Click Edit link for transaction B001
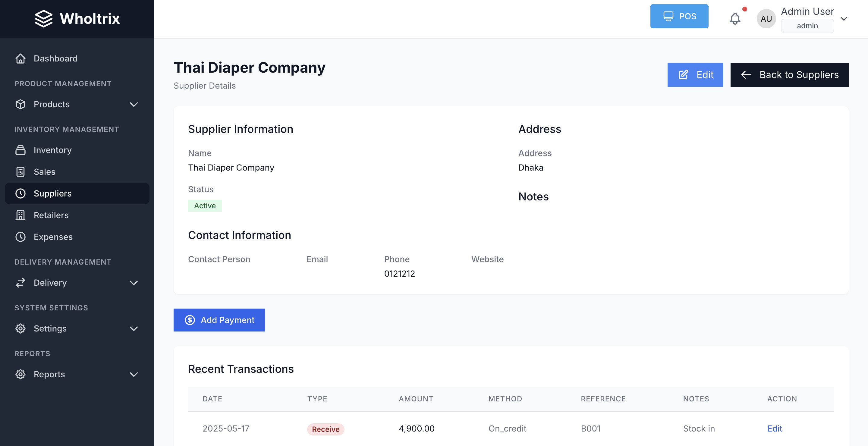Viewport: 868px width, 446px height. click(x=774, y=429)
